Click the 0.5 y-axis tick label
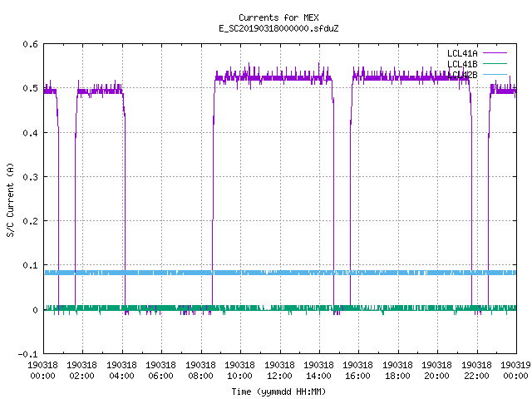532x399 pixels. tap(30, 88)
